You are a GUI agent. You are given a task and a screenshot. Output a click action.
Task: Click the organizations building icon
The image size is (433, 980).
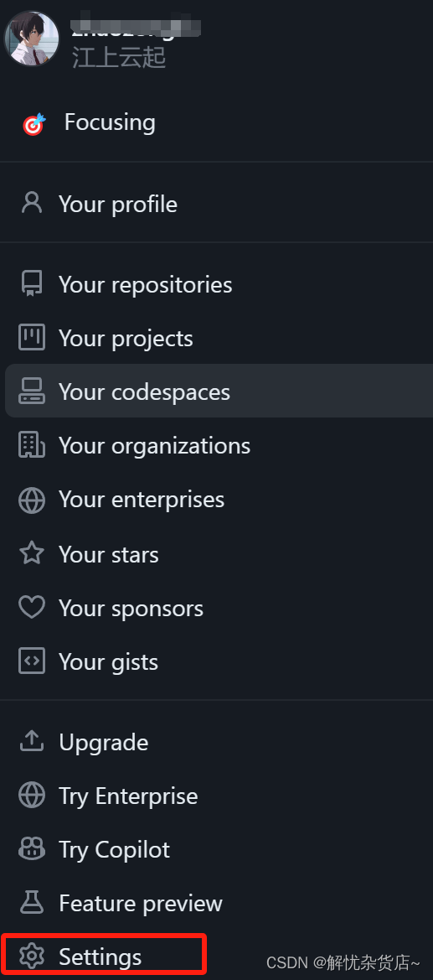coord(31,445)
